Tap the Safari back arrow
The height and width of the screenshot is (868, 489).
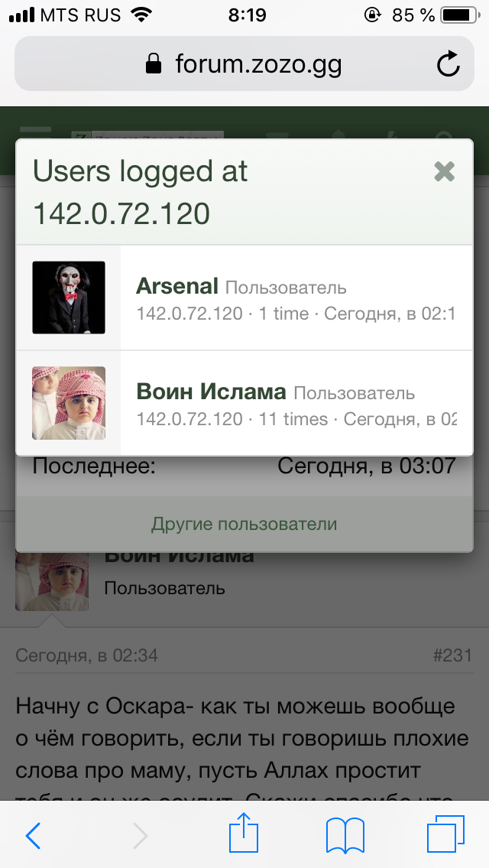pyautogui.click(x=33, y=835)
